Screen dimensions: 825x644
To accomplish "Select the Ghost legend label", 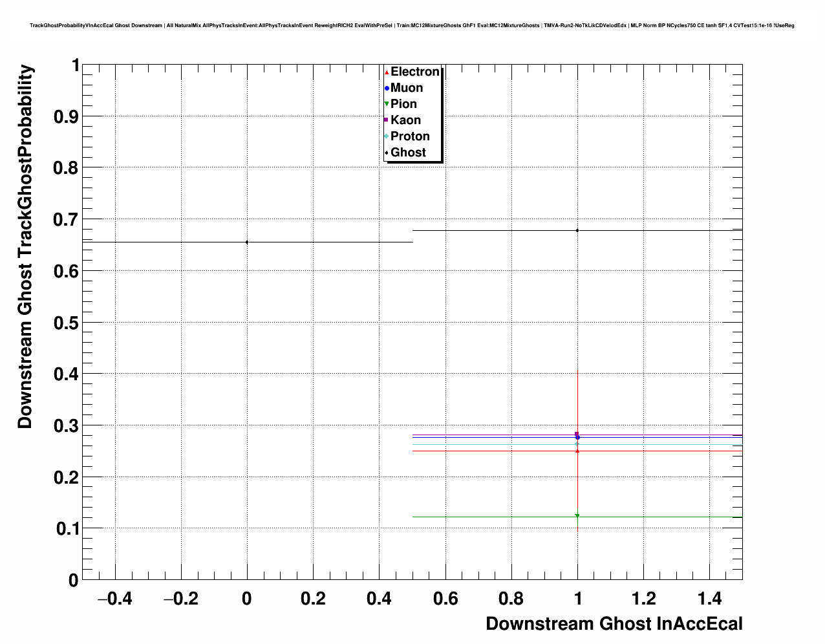I will click(408, 153).
